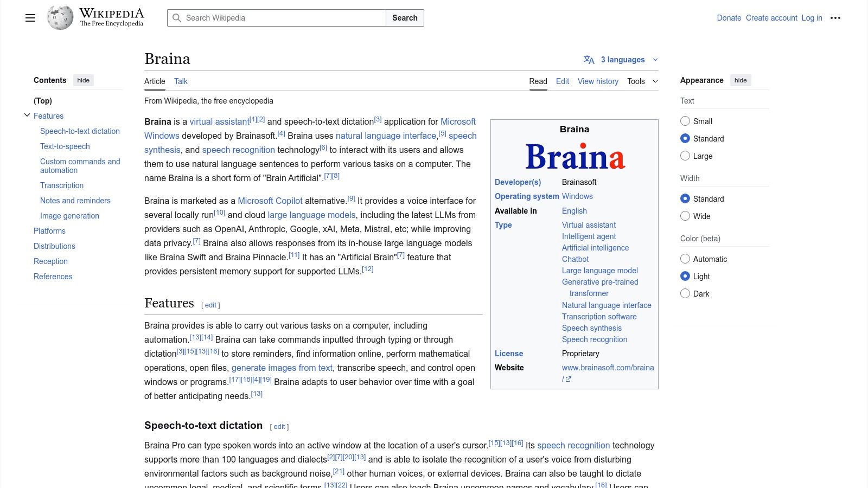Screen dimensions: 868x488
Task: Go to References in contents
Action: click(53, 277)
